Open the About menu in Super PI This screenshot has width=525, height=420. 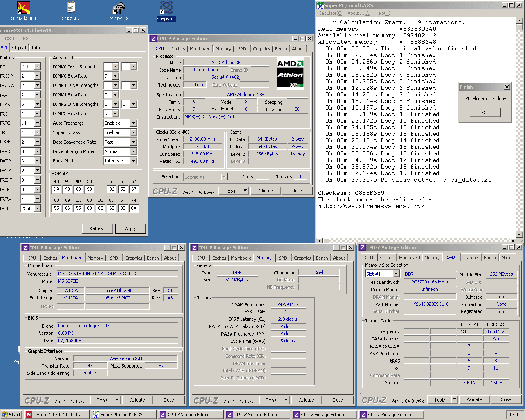tap(359, 13)
